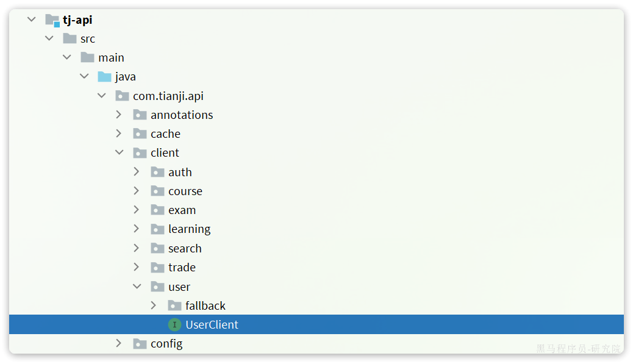Expand the learning package arrow
Image resolution: width=633 pixels, height=364 pixels.
[x=137, y=229]
